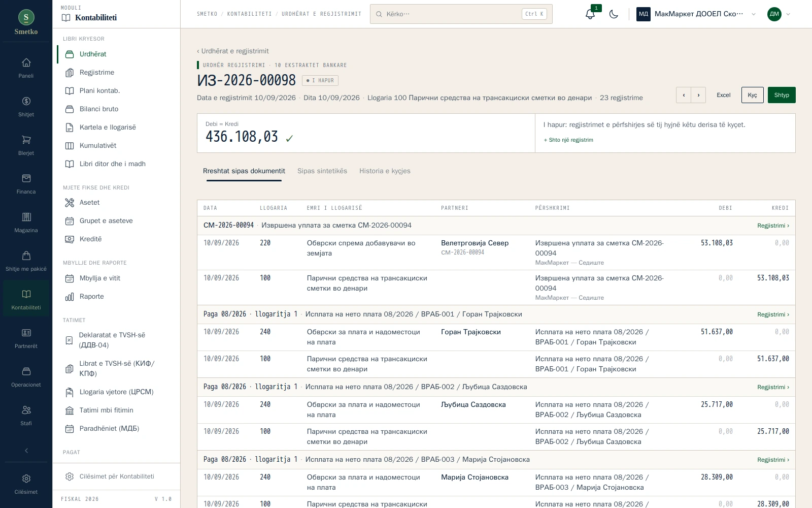Viewport: 812px width, 508px height.
Task: Open Shitje me pakicë retail icon
Action: pos(26,261)
